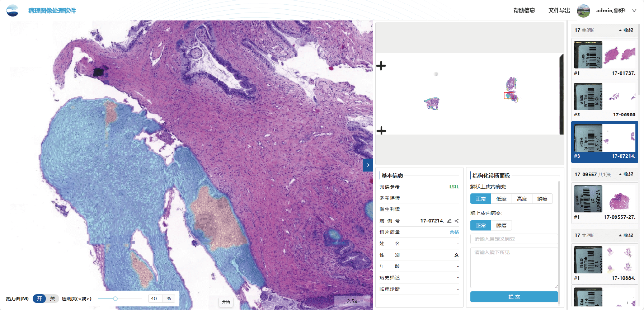Click the lower plus marker in overview map
644x310 pixels.
coord(381,130)
